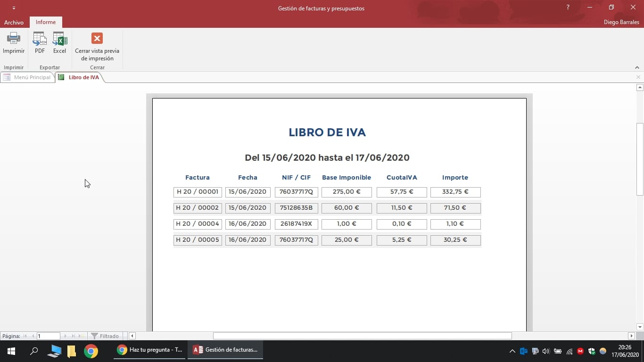644x362 pixels.
Task: Export the report to Excel
Action: click(59, 43)
